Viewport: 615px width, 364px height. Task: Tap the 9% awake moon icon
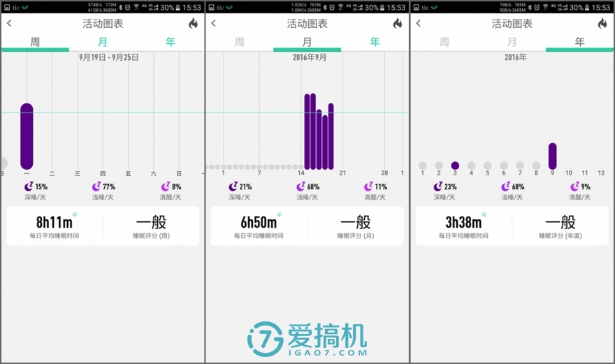(x=574, y=187)
